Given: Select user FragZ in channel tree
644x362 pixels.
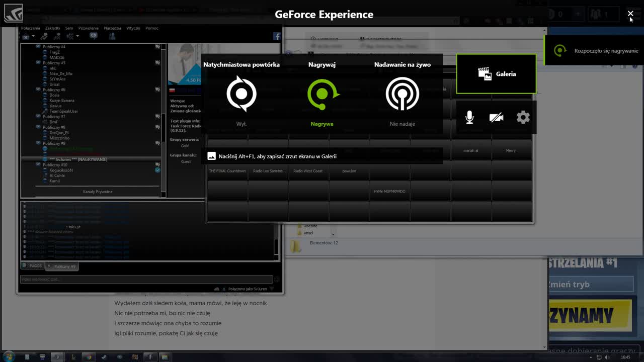Looking at the screenshot, I should [54, 52].
